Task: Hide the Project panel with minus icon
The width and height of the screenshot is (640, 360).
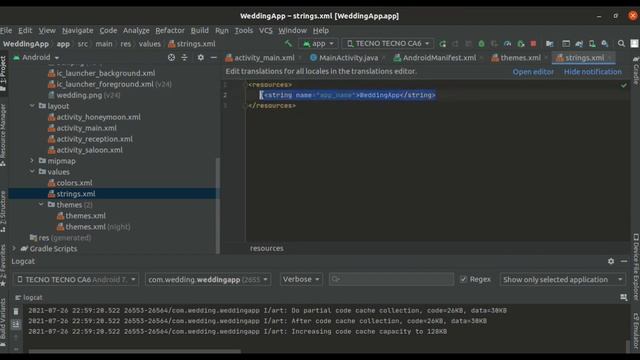Action: [213, 58]
